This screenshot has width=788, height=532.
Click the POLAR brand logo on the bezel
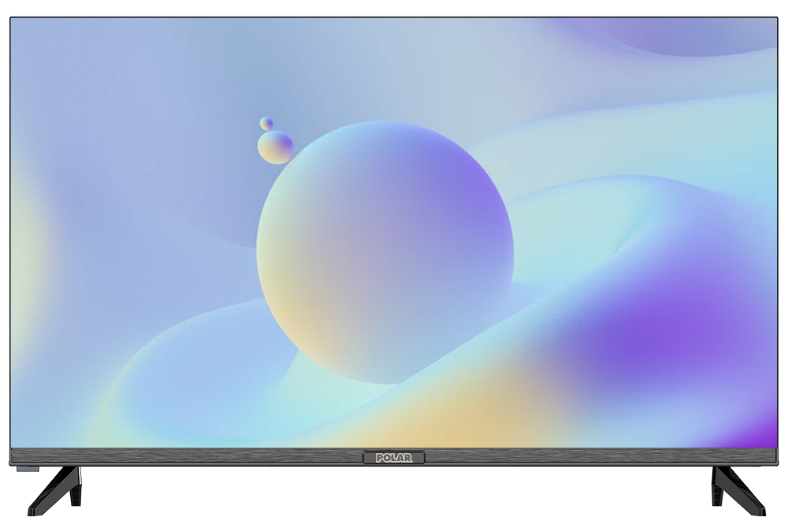coord(394,458)
